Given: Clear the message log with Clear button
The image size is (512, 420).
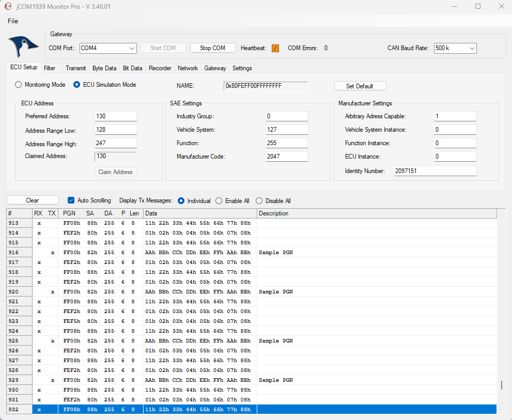Looking at the screenshot, I should [33, 200].
